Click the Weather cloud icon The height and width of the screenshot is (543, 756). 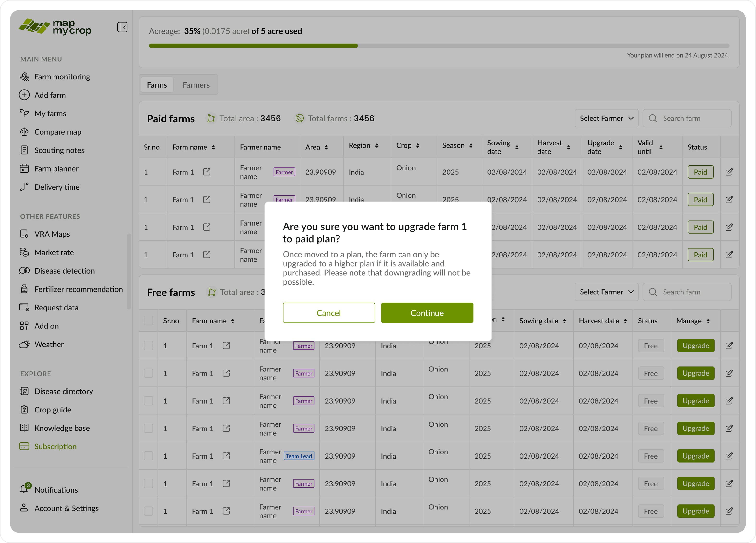24,344
